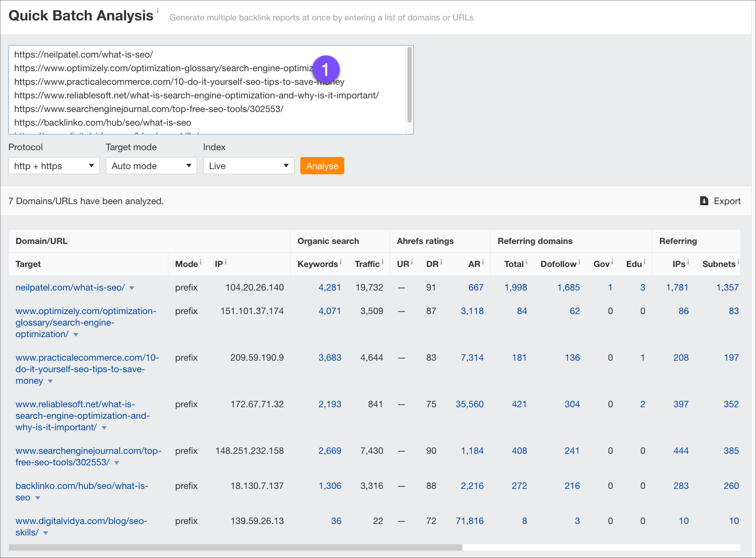The height and width of the screenshot is (558, 756).
Task: Open the Target mode Auto mode dropdown
Action: click(151, 166)
